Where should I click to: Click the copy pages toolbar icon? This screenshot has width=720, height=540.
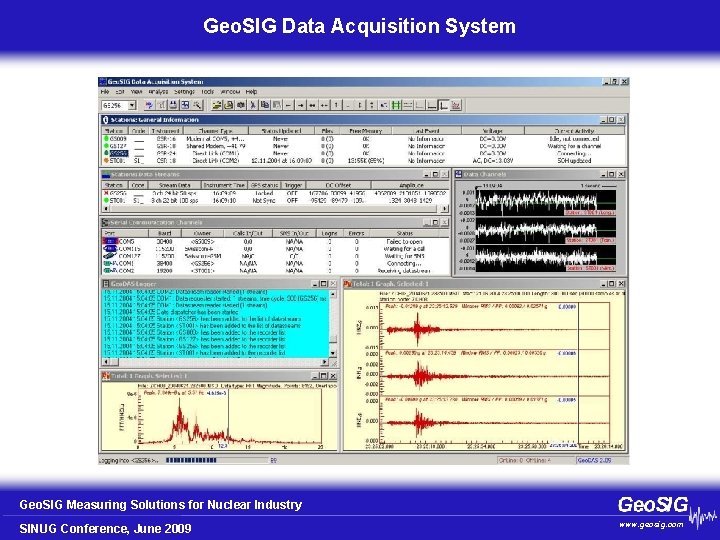point(264,105)
